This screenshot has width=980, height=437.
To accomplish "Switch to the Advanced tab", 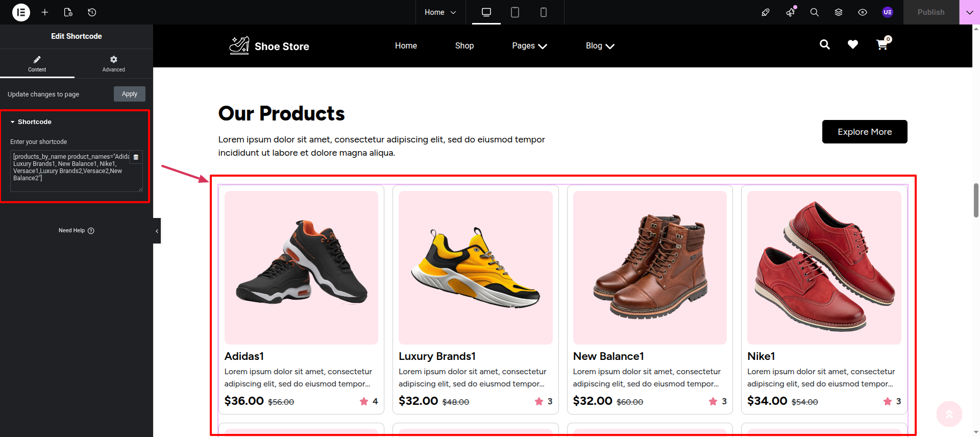I will coord(113,63).
